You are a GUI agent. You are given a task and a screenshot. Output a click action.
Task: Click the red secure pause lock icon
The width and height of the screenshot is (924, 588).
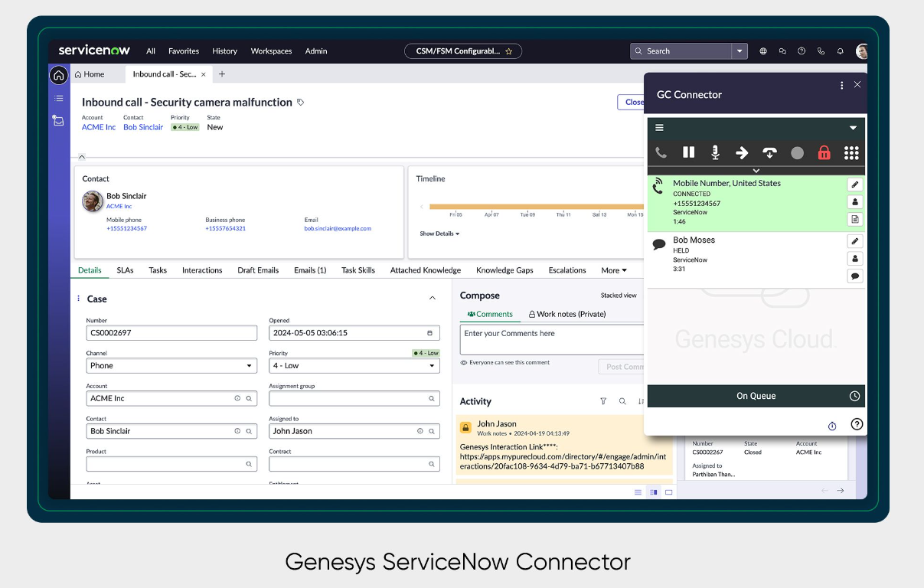(x=824, y=152)
